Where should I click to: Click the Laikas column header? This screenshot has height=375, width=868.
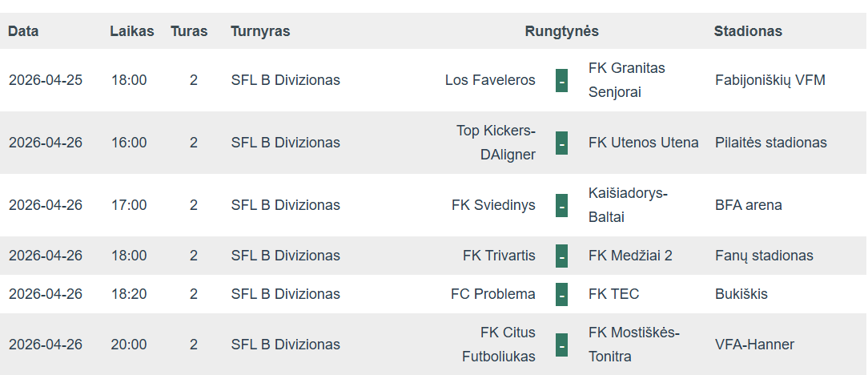(x=131, y=31)
